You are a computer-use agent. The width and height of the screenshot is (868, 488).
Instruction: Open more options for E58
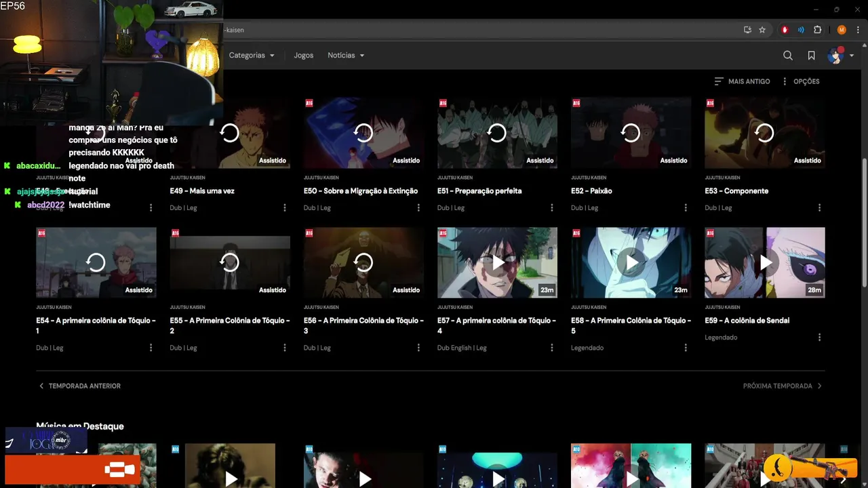pyautogui.click(x=686, y=348)
